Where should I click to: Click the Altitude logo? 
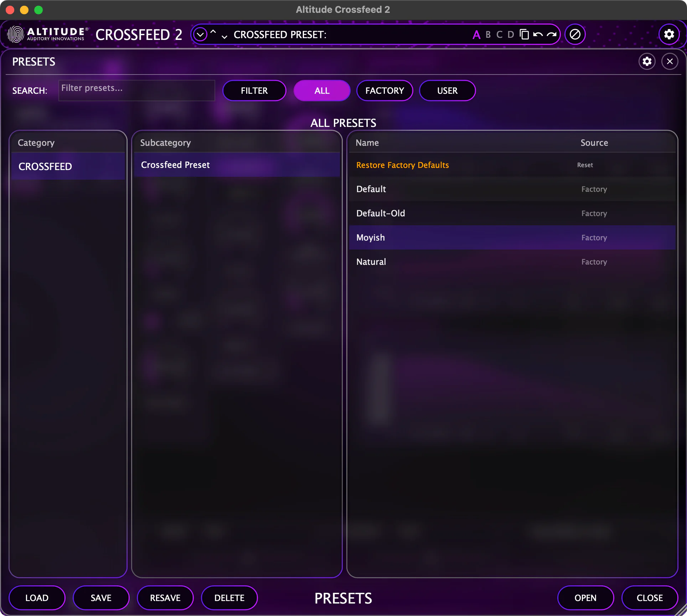[x=47, y=35]
